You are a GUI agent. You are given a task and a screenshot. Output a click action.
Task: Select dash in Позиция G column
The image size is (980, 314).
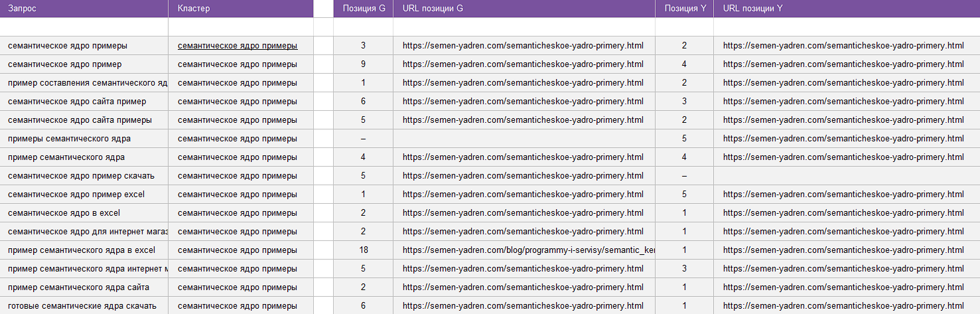(x=363, y=139)
